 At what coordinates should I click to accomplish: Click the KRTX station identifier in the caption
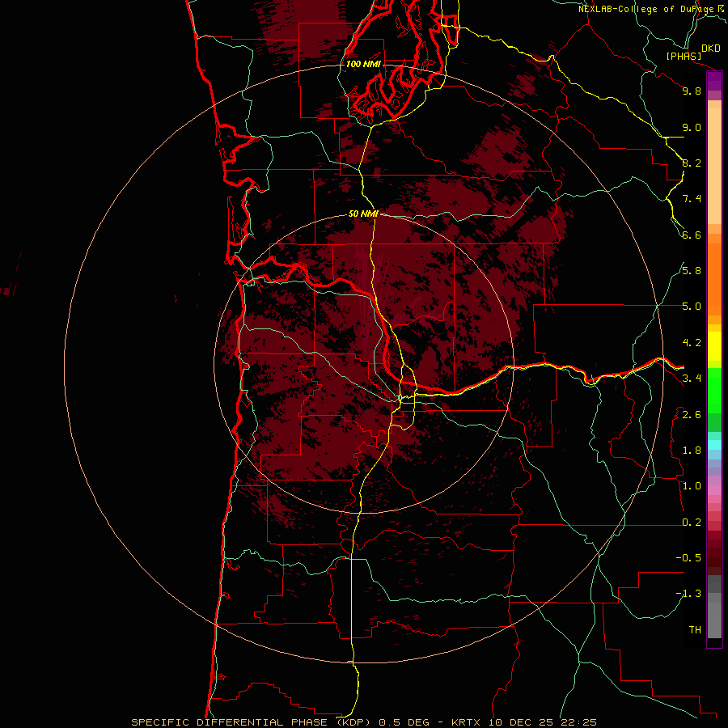(x=467, y=722)
